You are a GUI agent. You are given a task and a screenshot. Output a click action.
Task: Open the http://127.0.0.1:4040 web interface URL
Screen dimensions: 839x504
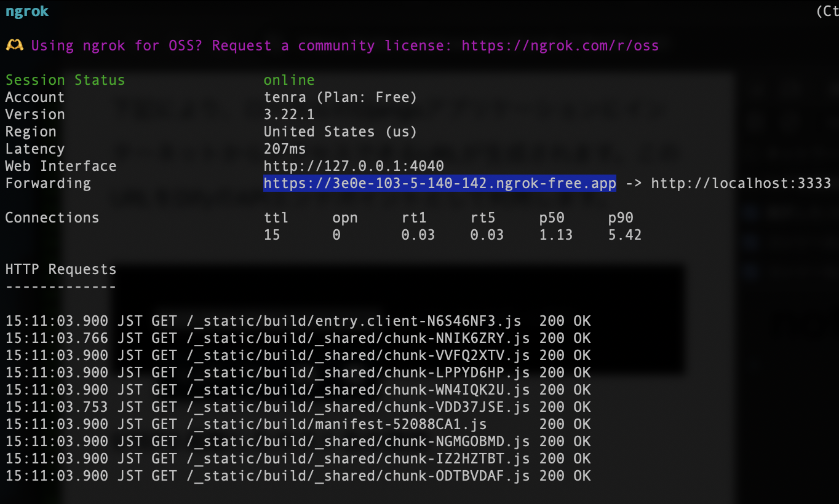point(354,166)
